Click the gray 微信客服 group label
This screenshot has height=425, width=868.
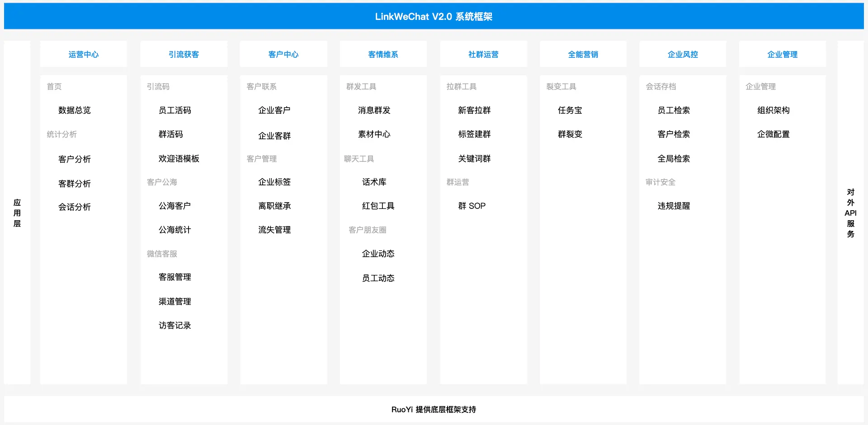tap(162, 254)
